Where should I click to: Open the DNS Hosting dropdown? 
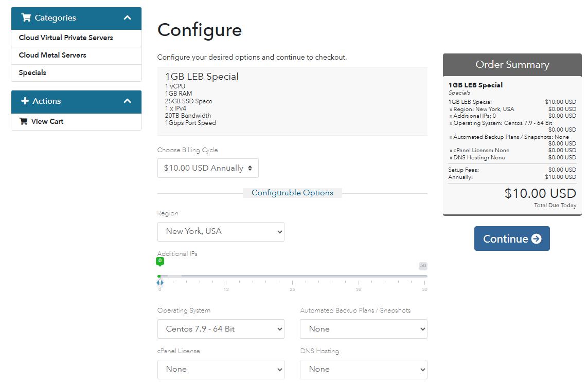(363, 370)
